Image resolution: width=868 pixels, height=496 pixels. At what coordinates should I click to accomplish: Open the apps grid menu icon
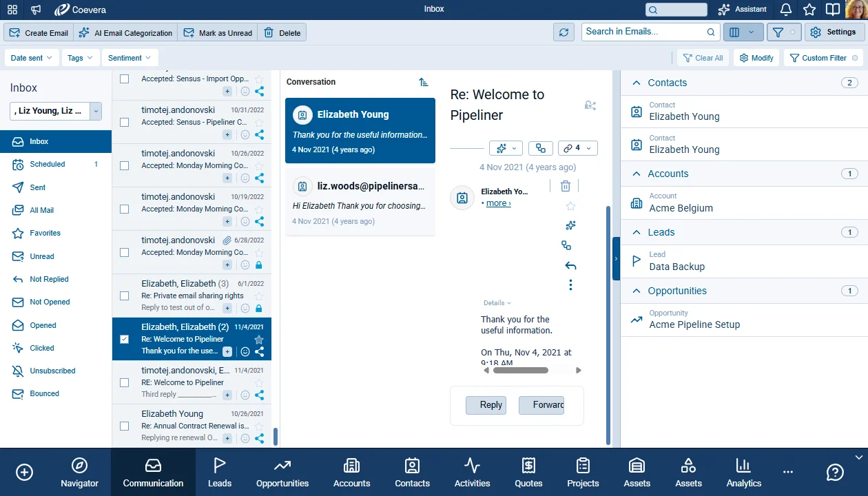coord(12,10)
